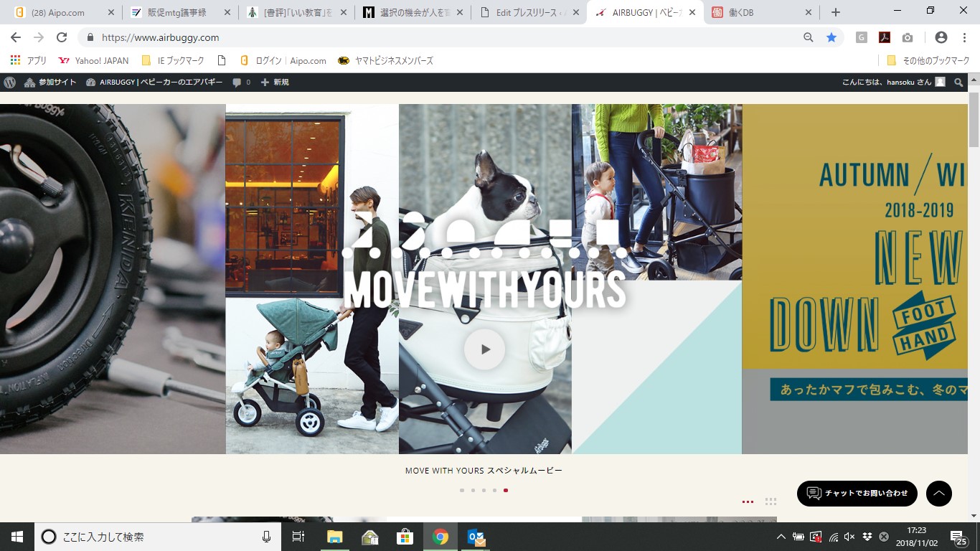Click the taskbar microphone icon
980x551 pixels.
[267, 537]
